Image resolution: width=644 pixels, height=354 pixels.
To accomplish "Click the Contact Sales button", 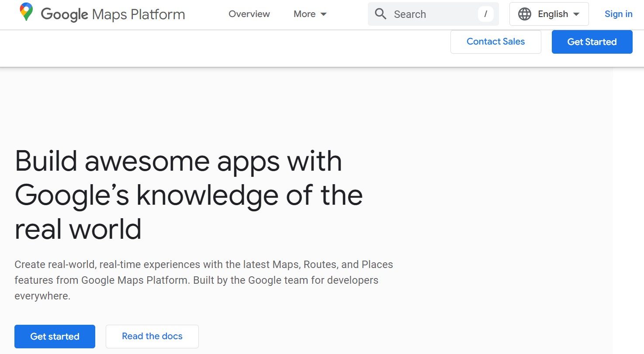I will pos(495,42).
